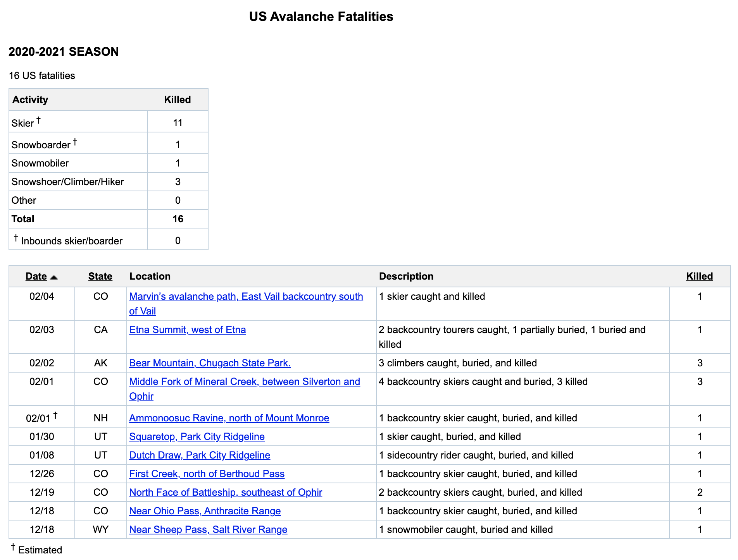
Task: Click '1 skier caught and killed' description
Action: click(x=432, y=296)
